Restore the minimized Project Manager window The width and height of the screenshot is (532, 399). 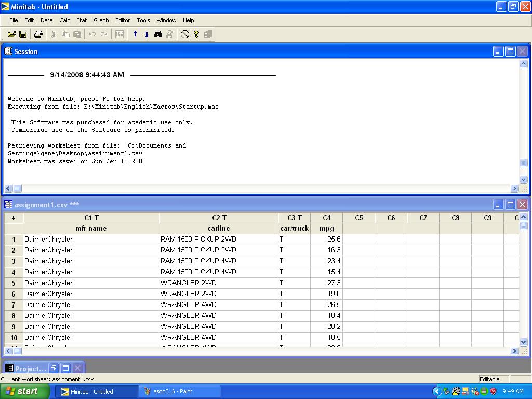click(x=54, y=368)
